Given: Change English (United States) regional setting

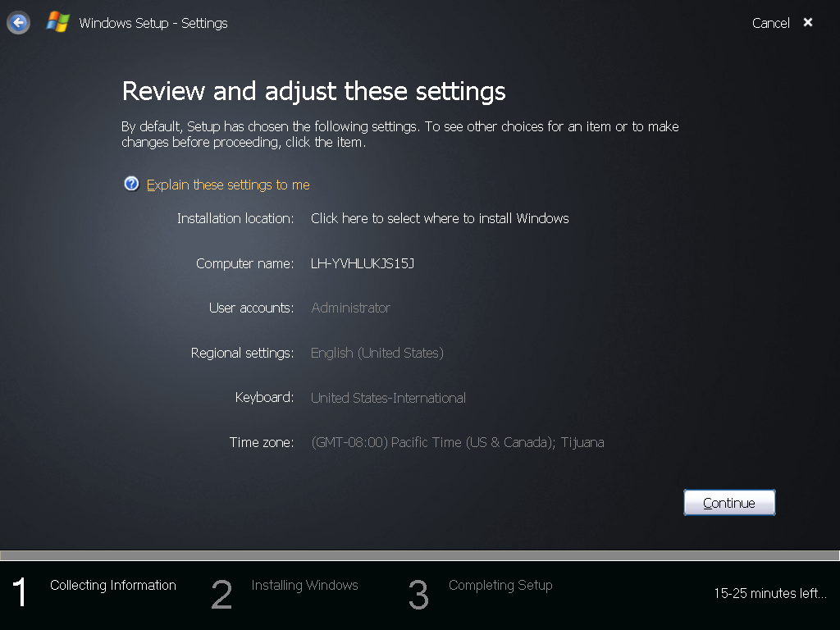Looking at the screenshot, I should tap(377, 353).
